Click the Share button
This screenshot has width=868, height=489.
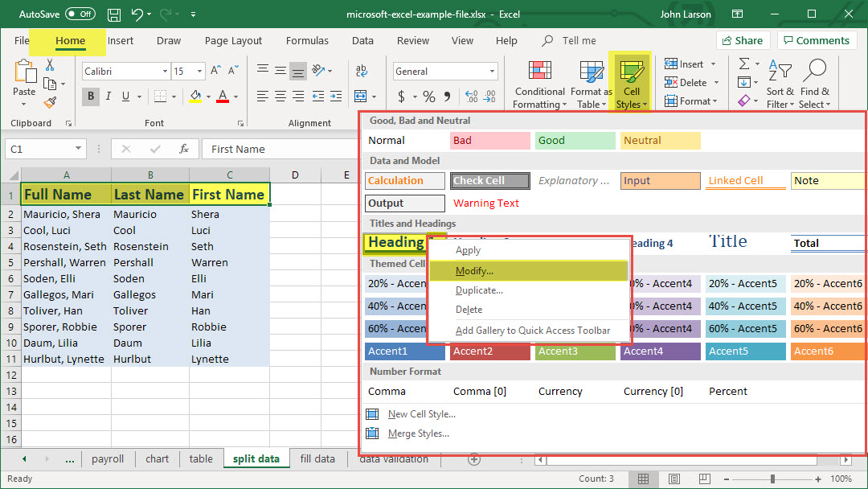tap(742, 40)
